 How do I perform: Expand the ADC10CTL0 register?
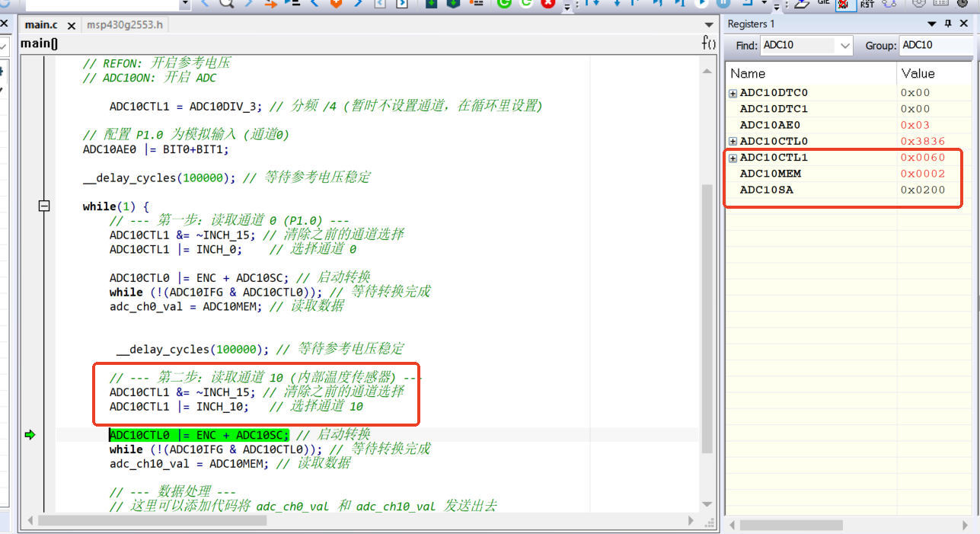click(x=733, y=142)
